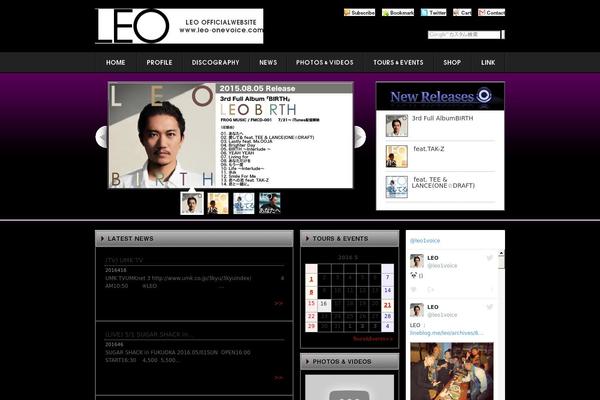
Task: Click the PHOTOS & VIDEOS section header
Action: [x=350, y=361]
